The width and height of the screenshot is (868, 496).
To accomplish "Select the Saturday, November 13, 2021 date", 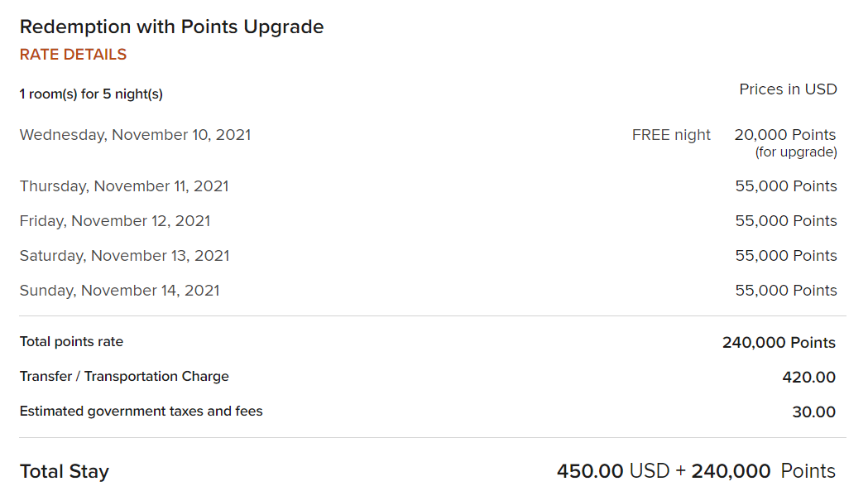I will pyautogui.click(x=125, y=256).
